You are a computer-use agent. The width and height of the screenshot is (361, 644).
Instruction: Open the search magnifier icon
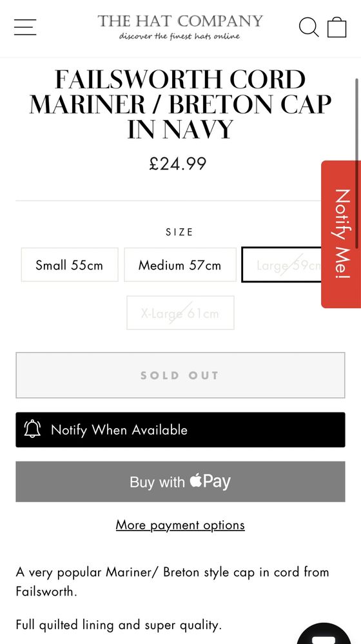click(x=309, y=27)
